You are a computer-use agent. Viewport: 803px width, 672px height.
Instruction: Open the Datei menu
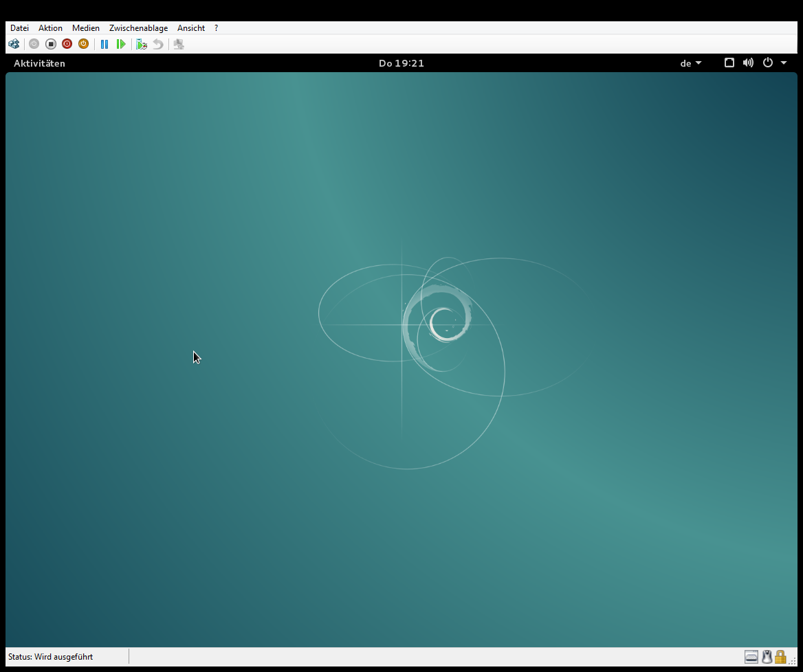click(x=19, y=28)
